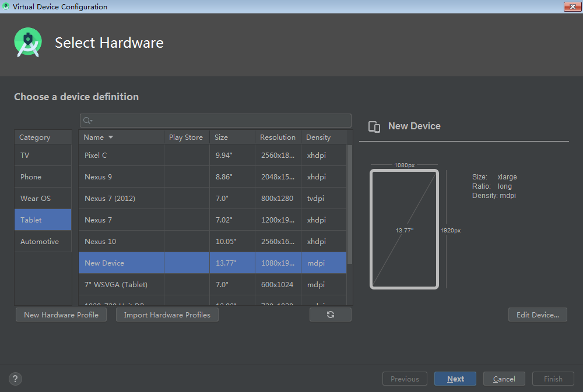This screenshot has height=392, width=583.
Task: Click the search magnifier icon in the filter box
Action: click(87, 121)
